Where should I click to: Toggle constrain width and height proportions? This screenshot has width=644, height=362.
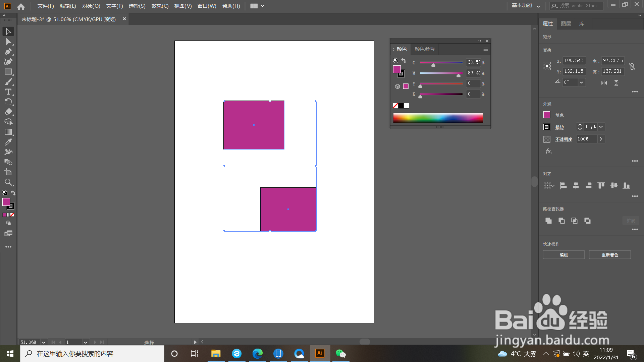pyautogui.click(x=632, y=66)
